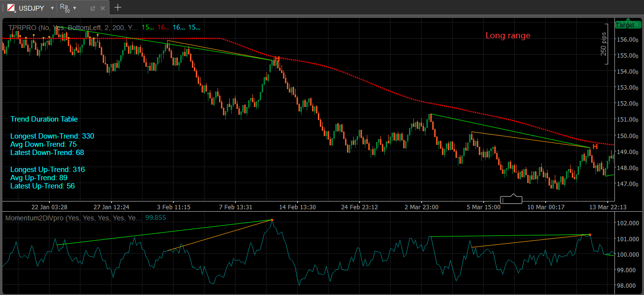Click the orange dot at momentum peak
This screenshot has height=295, width=644.
(x=272, y=220)
